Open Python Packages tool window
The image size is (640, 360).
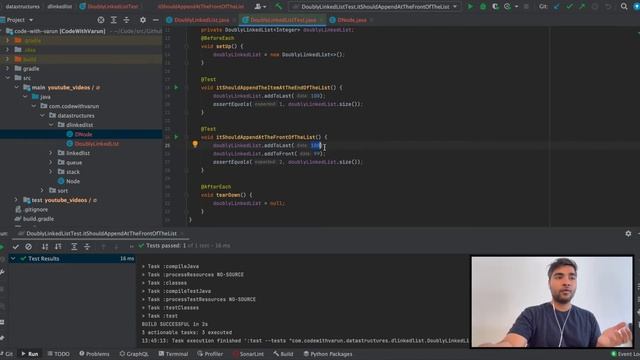pos(328,354)
